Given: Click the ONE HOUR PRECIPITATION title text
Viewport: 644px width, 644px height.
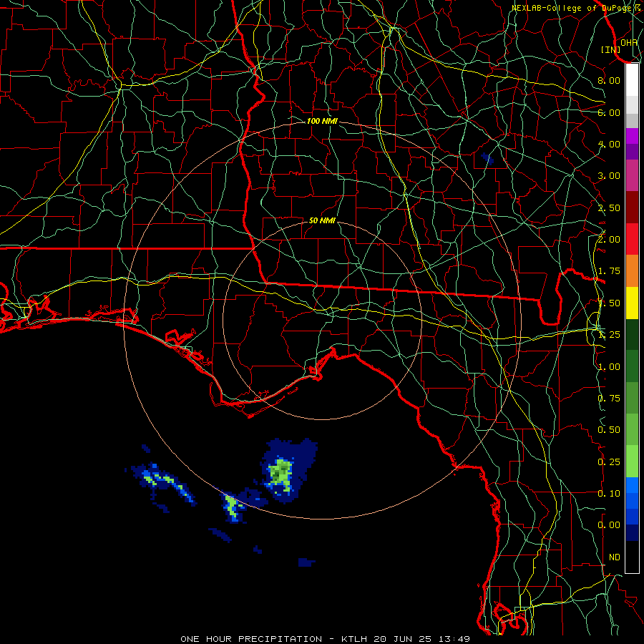Looking at the screenshot, I should [x=251, y=639].
